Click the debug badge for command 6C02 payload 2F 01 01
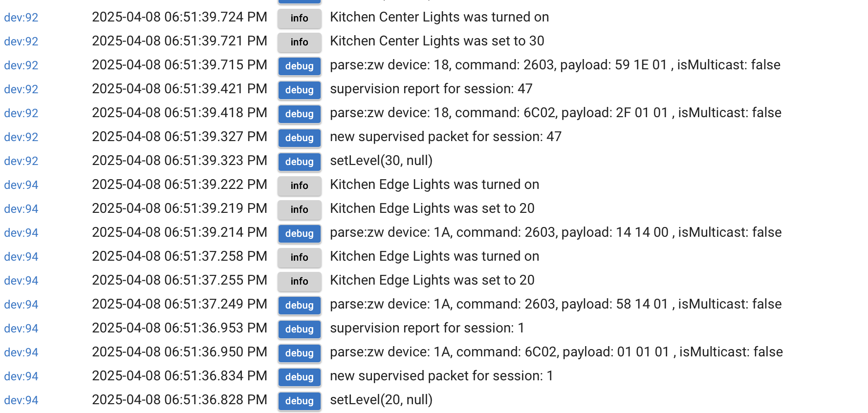This screenshot has width=868, height=413. (x=300, y=114)
